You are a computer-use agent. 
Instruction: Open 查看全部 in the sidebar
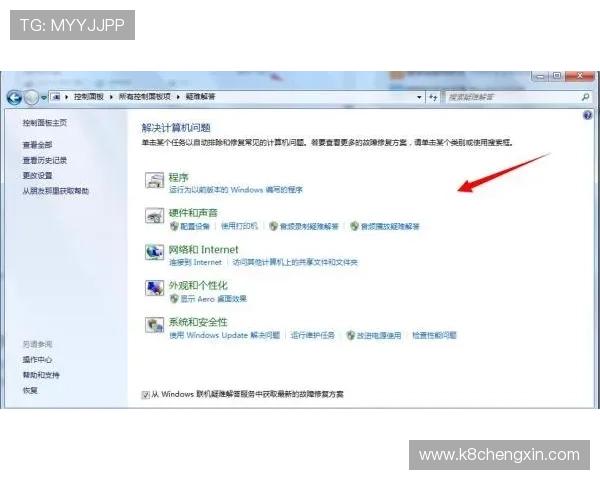click(x=38, y=145)
